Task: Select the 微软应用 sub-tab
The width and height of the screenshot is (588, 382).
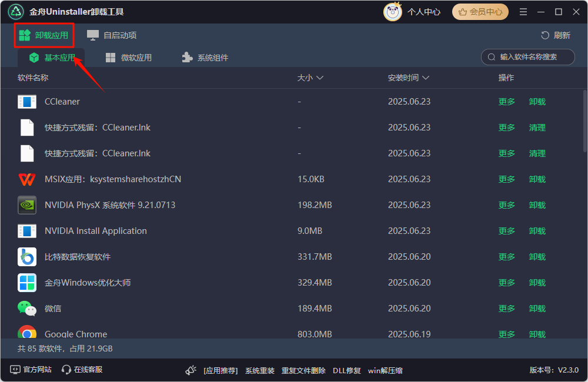Action: 129,58
